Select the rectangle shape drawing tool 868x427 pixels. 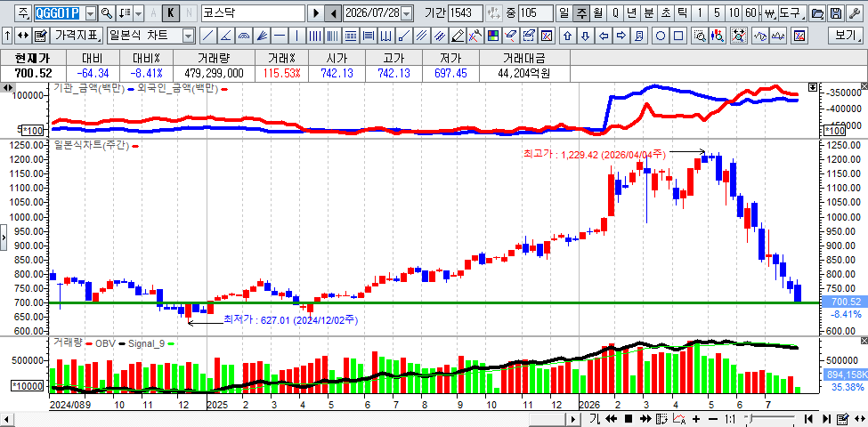[678, 36]
